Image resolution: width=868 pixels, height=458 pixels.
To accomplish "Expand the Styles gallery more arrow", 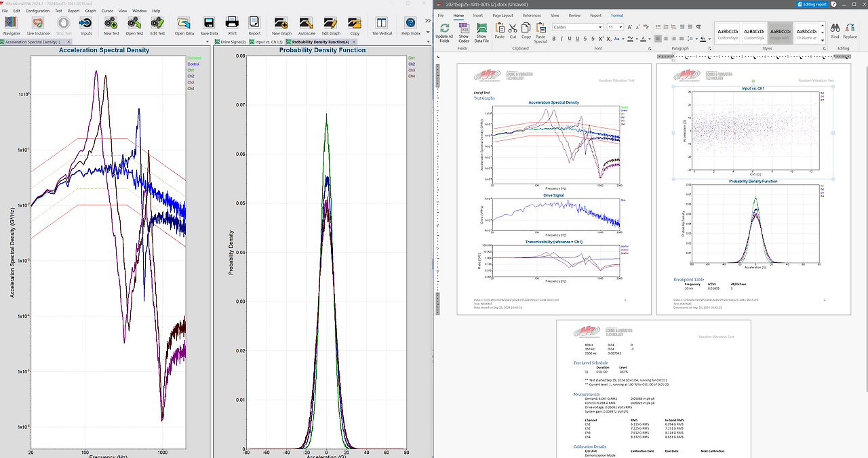I will coord(822,42).
